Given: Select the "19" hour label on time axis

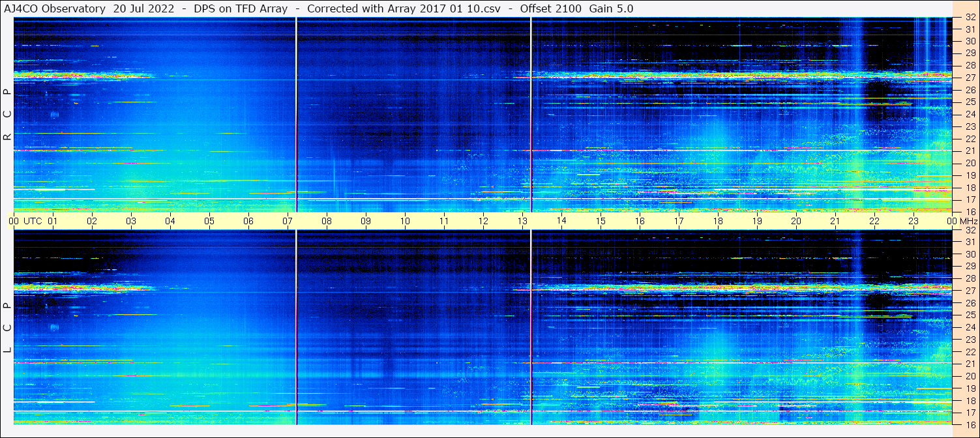Looking at the screenshot, I should tap(757, 221).
